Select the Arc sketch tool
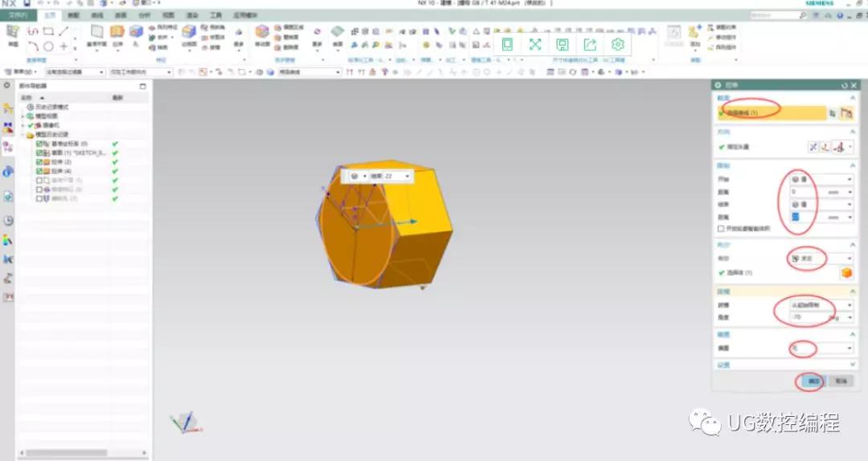This screenshot has width=868, height=461. click(33, 47)
